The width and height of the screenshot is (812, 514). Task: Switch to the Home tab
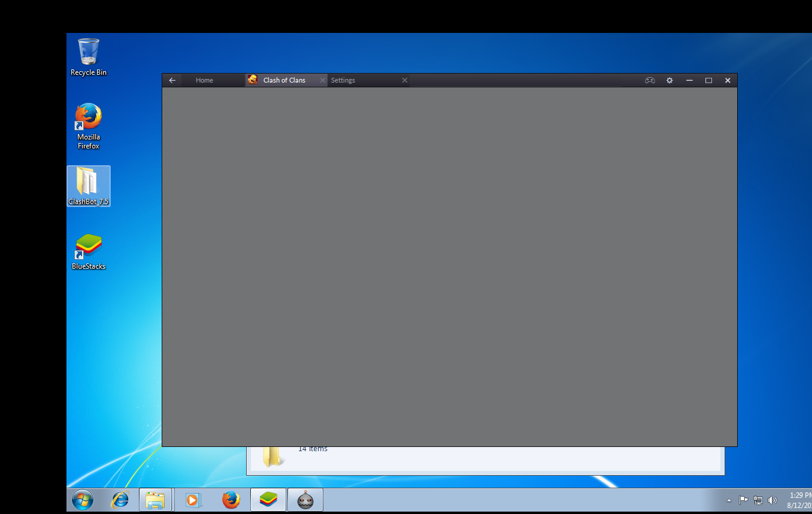(204, 80)
